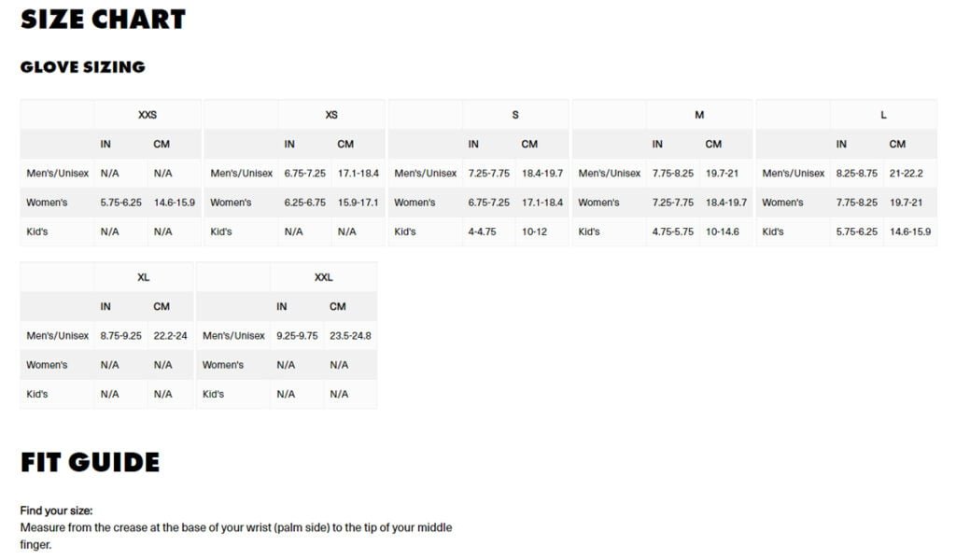The height and width of the screenshot is (560, 956).
Task: Click the L size column header
Action: (883, 115)
